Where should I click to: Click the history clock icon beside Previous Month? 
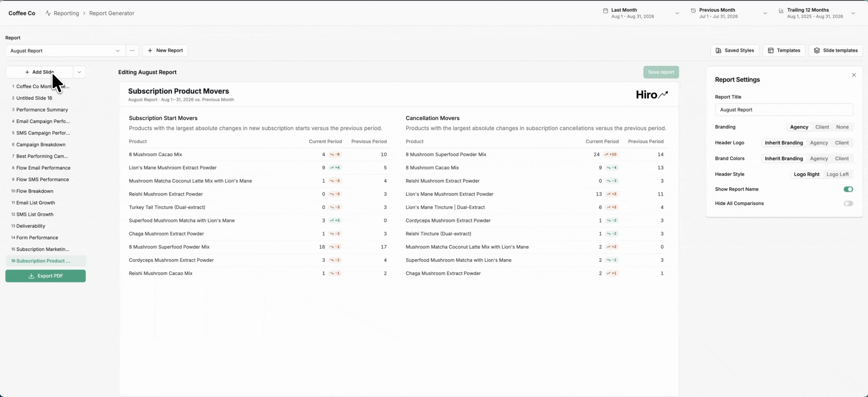pos(693,11)
